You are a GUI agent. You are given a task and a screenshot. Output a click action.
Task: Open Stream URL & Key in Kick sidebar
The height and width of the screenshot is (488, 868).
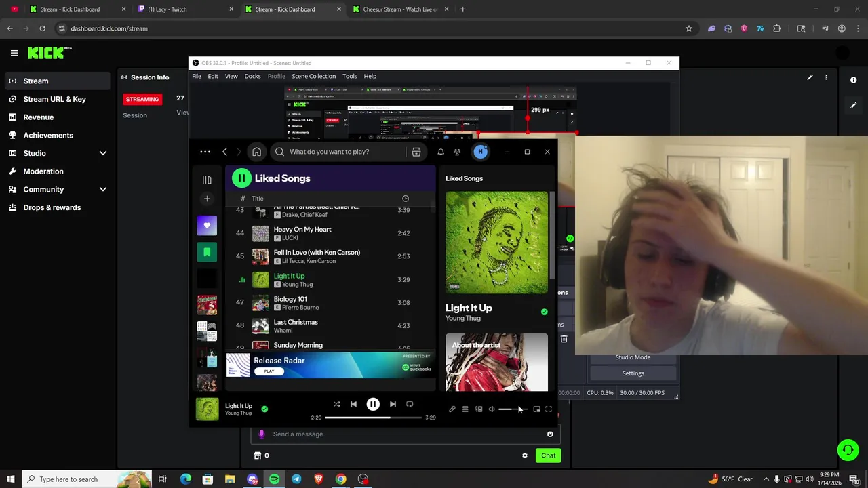pyautogui.click(x=55, y=99)
